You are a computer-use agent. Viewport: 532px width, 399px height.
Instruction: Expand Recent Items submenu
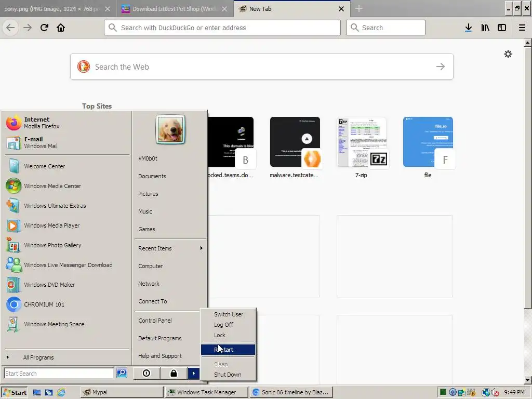pyautogui.click(x=170, y=248)
